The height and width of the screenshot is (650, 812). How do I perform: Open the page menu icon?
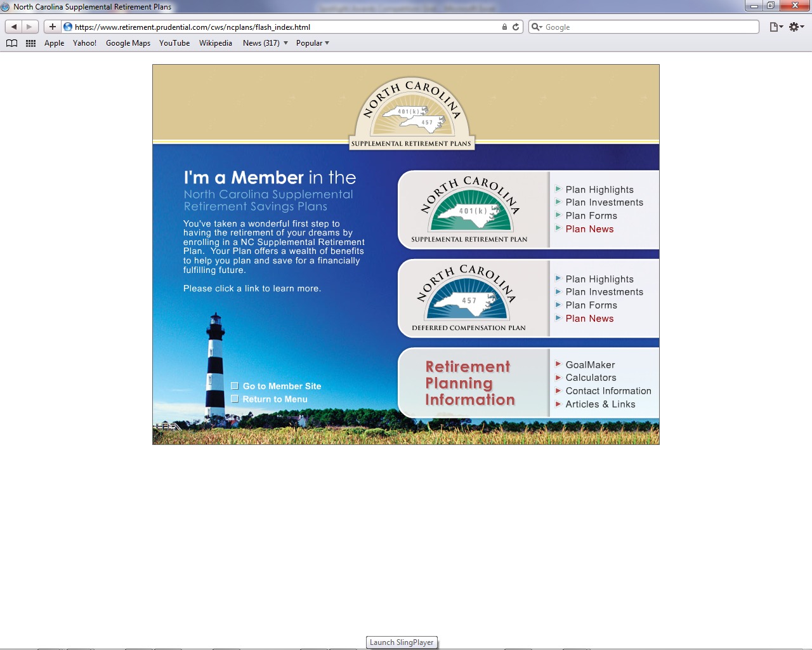(776, 27)
